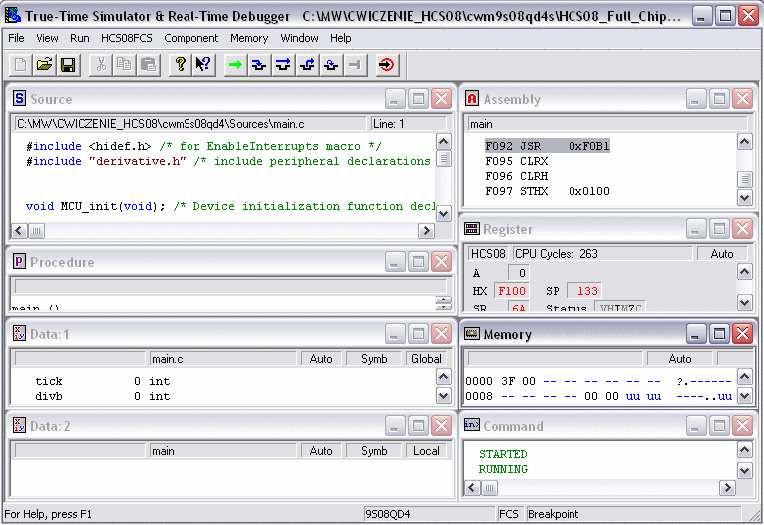Click Assembly scrollbar up arrow
Screen dimensions: 764x525
pos(745,142)
